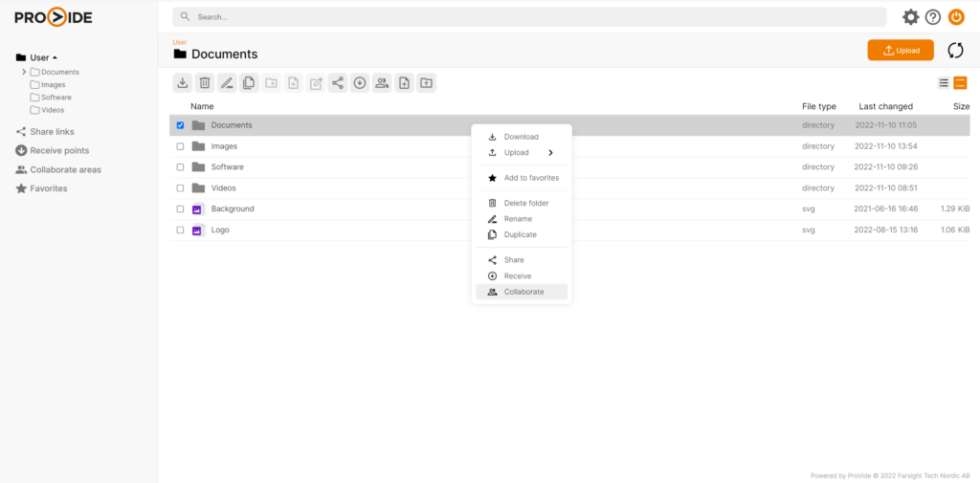Expand the Documents tree node chevron
Viewport: 980px width, 483px height.
24,72
